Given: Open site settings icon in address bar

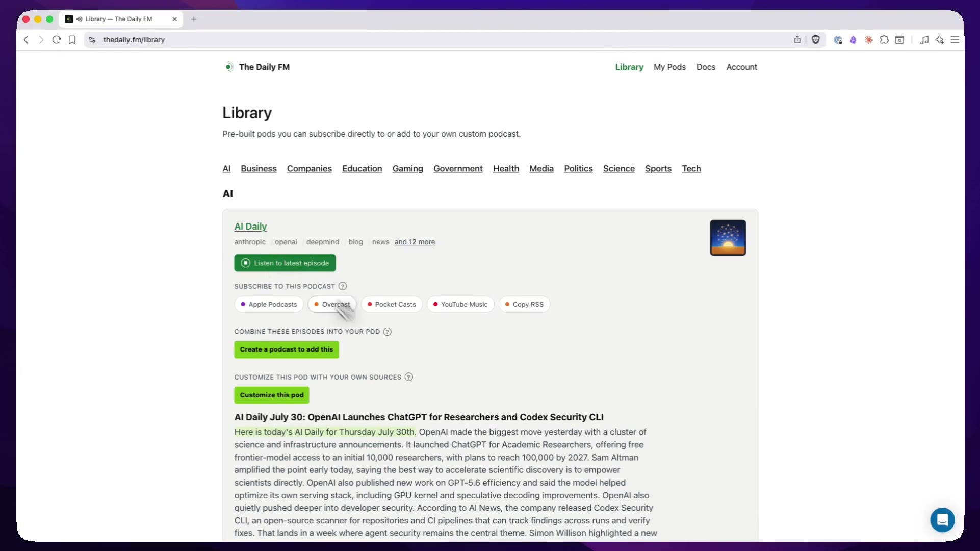Looking at the screenshot, I should coord(92,40).
